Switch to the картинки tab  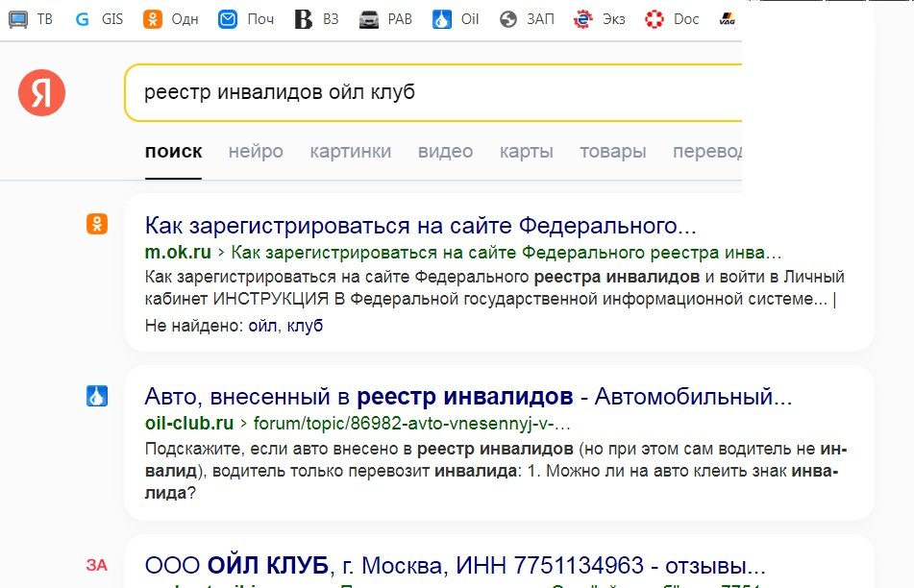351,152
